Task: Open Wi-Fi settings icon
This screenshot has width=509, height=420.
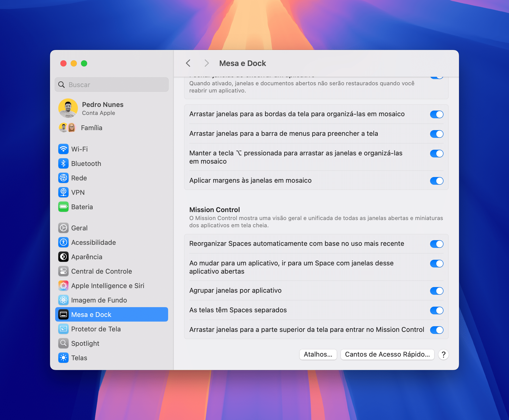Action: tap(63, 149)
